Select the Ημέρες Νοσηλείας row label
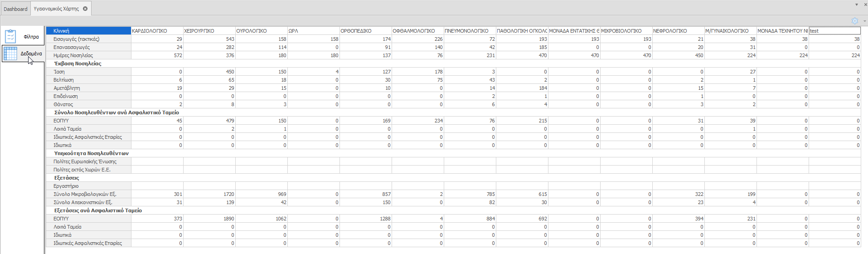Viewport: 868px width, 254px height. tap(88, 55)
